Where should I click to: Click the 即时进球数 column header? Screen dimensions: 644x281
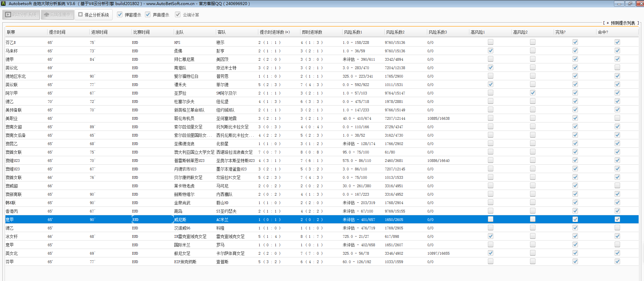tap(312, 32)
